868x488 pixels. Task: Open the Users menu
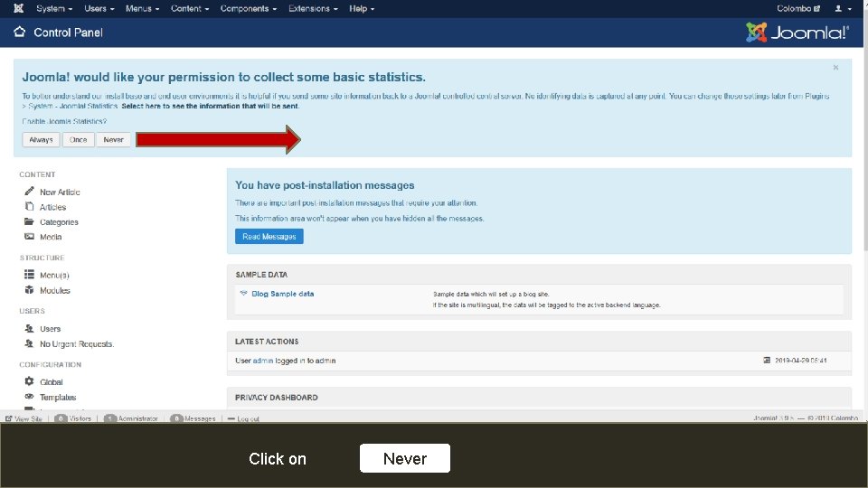coord(99,8)
